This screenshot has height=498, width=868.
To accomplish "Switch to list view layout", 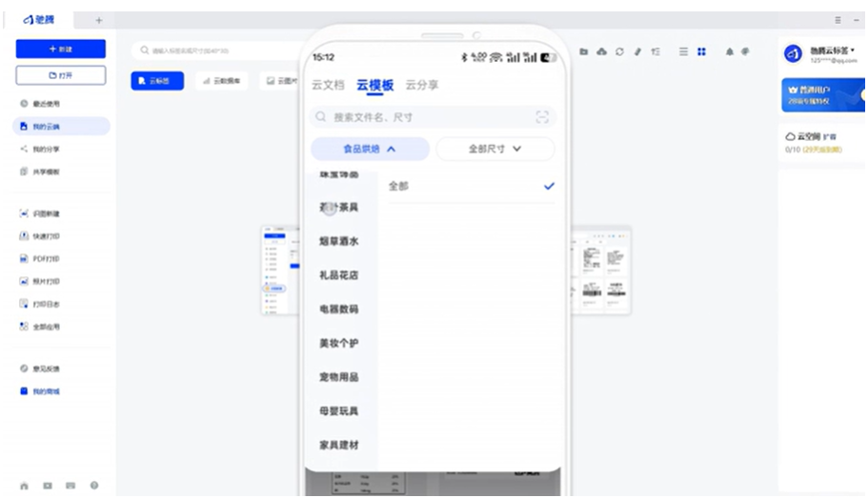I will [684, 51].
